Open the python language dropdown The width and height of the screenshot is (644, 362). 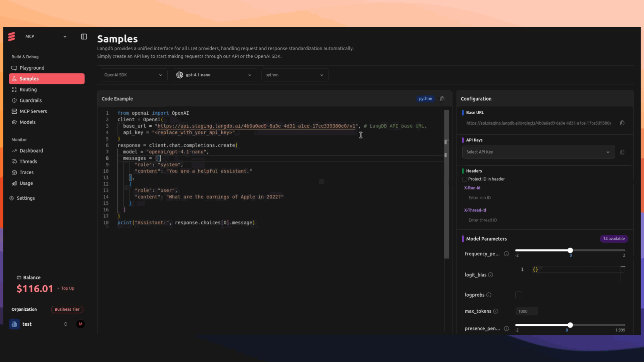coord(294,75)
